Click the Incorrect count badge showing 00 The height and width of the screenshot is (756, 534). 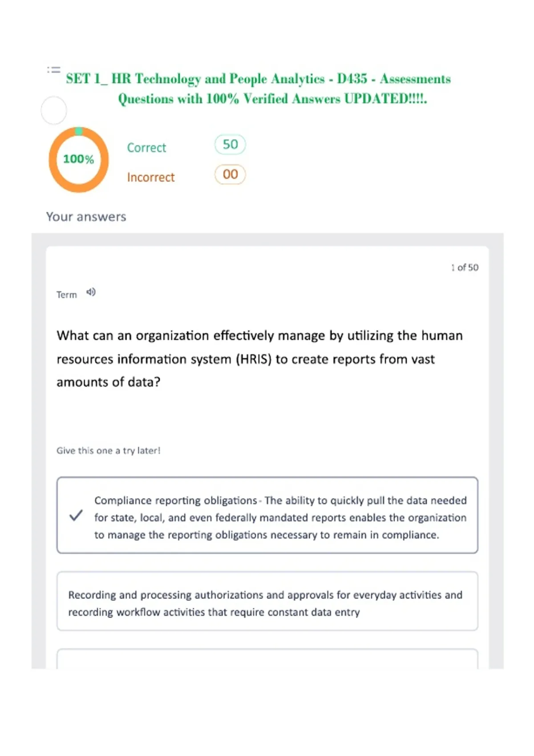point(230,174)
